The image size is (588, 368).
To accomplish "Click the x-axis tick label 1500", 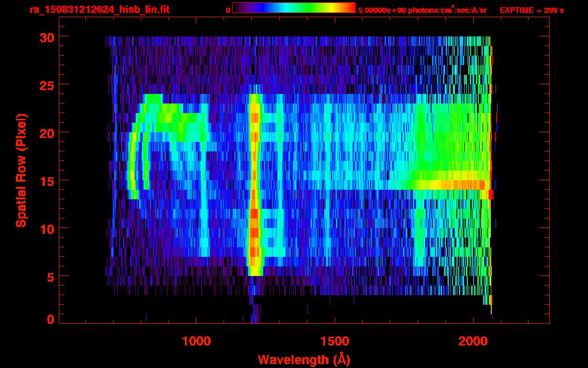I will tap(334, 341).
